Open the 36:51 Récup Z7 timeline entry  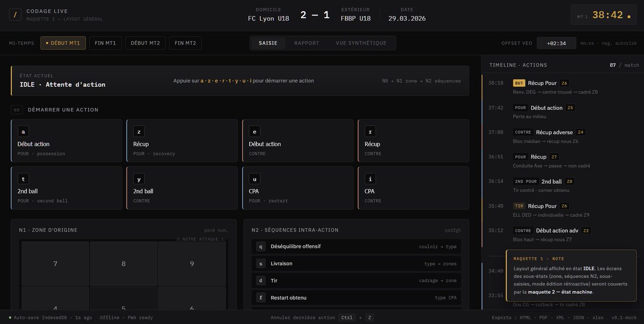562,161
